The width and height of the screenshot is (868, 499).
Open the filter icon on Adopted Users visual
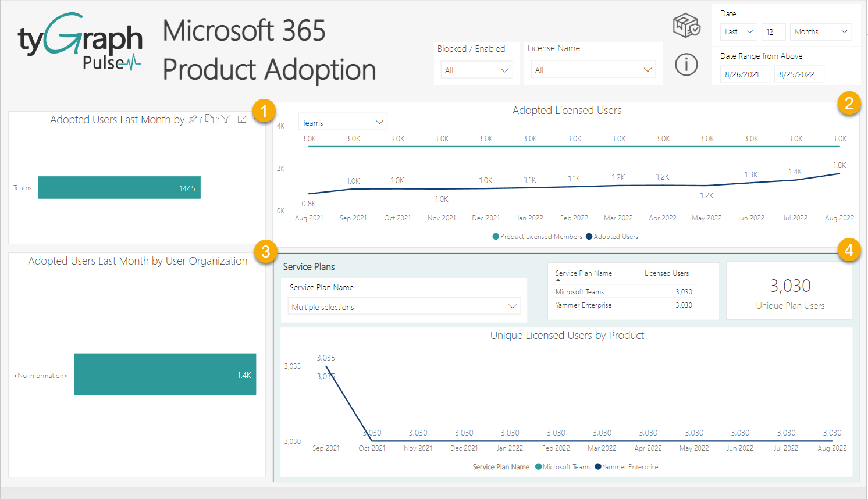[x=226, y=119]
